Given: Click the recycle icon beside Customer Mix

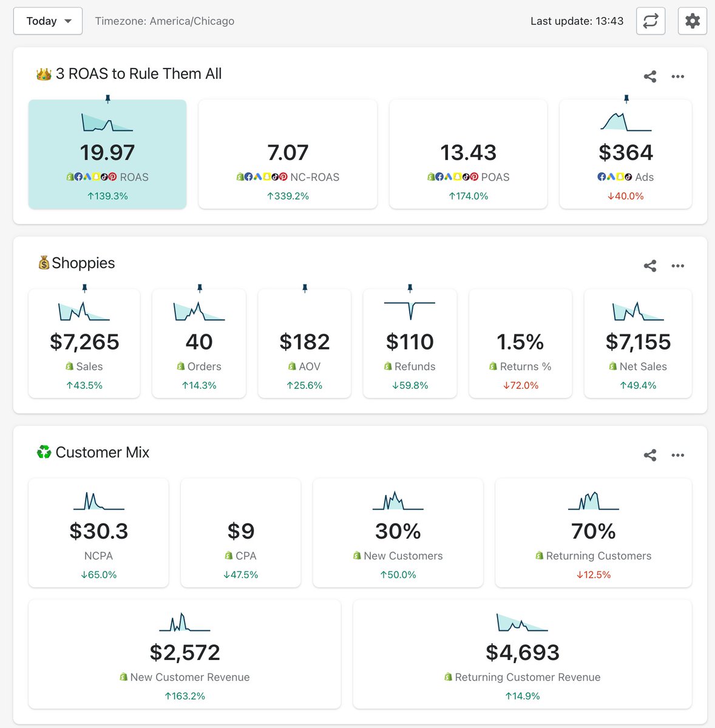Looking at the screenshot, I should (x=44, y=452).
